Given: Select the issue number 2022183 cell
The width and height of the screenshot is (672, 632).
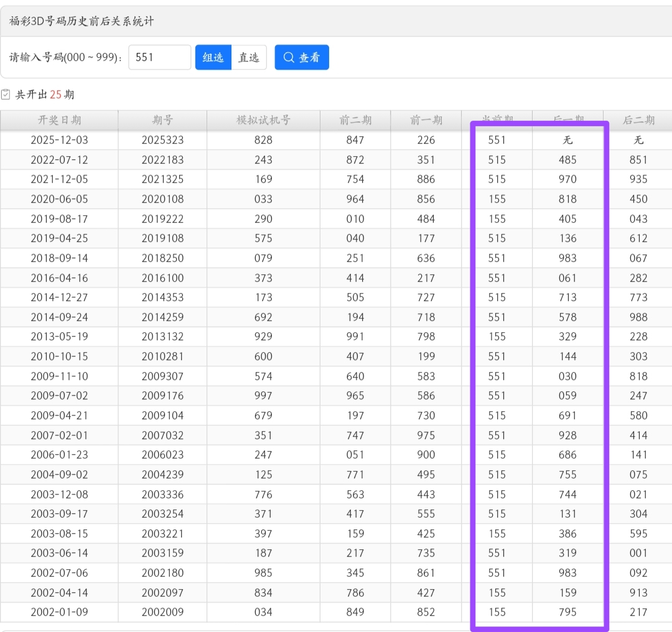Looking at the screenshot, I should pos(162,160).
